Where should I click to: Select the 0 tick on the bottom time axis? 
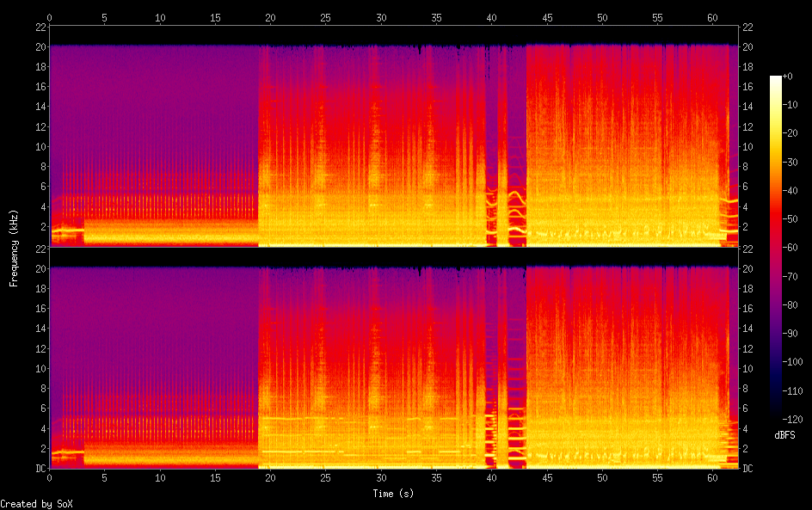tap(50, 477)
